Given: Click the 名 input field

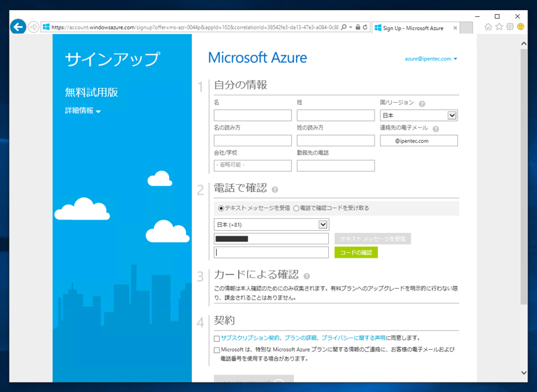Looking at the screenshot, I should (253, 115).
